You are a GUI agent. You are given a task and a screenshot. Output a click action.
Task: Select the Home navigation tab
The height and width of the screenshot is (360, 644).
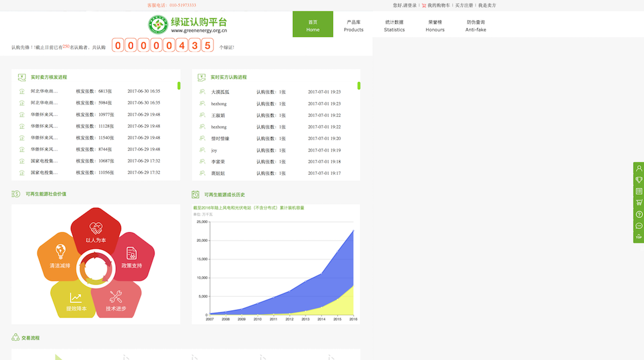313,25
